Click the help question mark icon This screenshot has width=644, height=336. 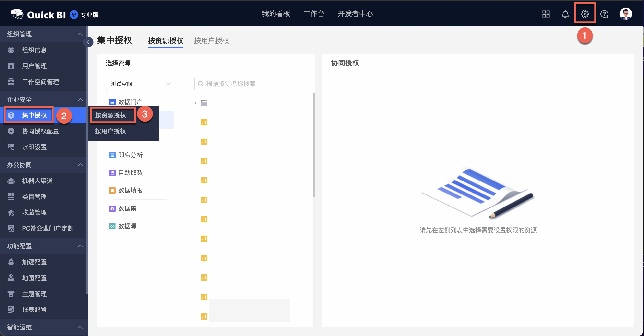(x=604, y=14)
